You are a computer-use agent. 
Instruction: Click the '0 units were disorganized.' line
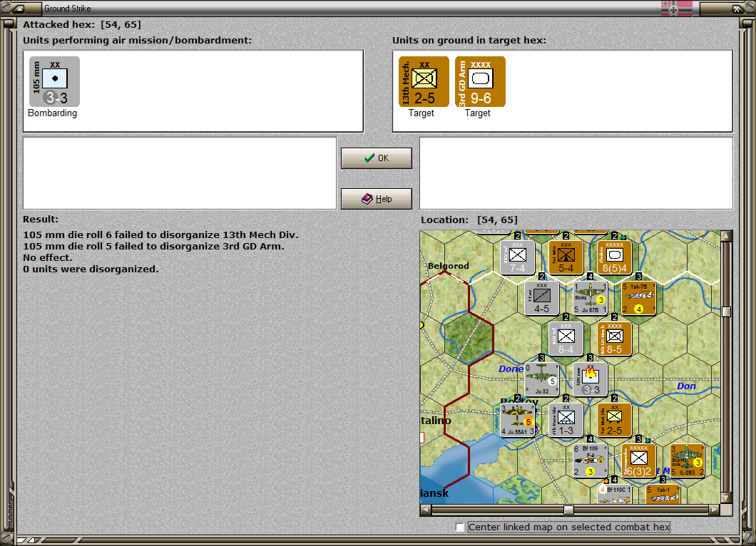coord(91,269)
